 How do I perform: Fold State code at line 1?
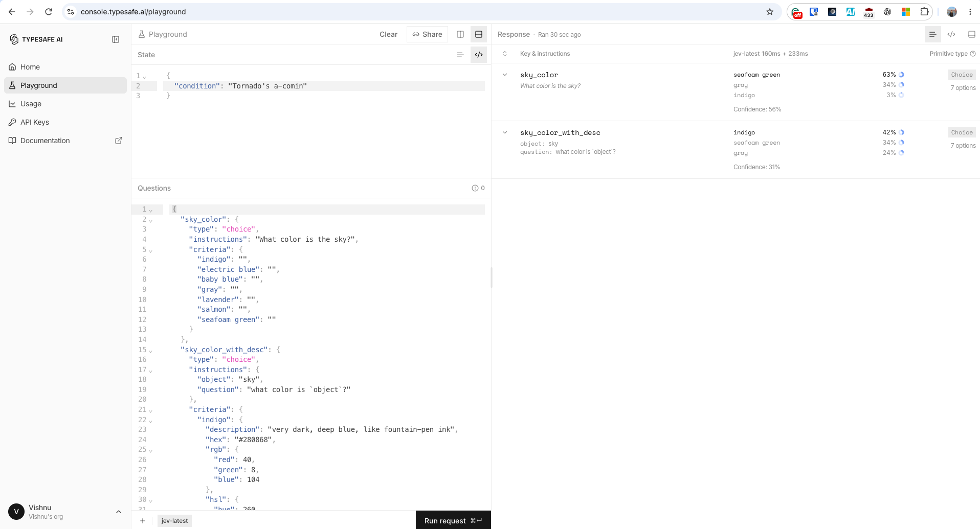pyautogui.click(x=145, y=77)
